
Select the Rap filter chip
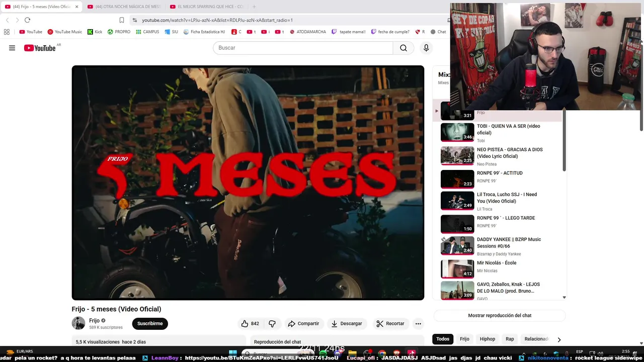click(x=510, y=339)
